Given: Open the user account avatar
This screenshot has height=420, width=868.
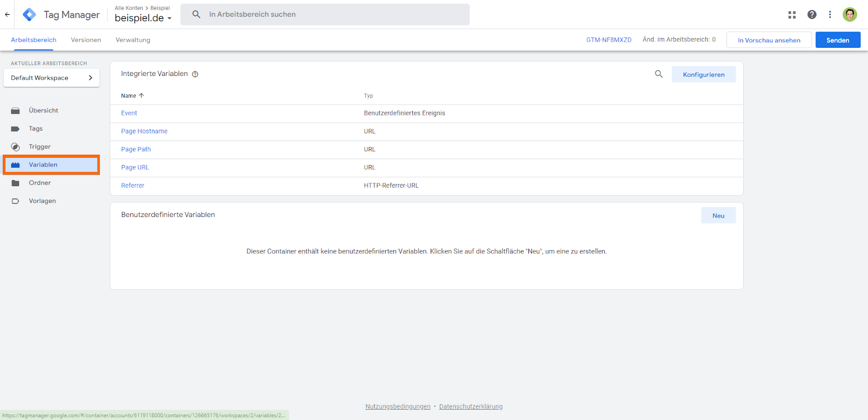Looking at the screenshot, I should [850, 15].
